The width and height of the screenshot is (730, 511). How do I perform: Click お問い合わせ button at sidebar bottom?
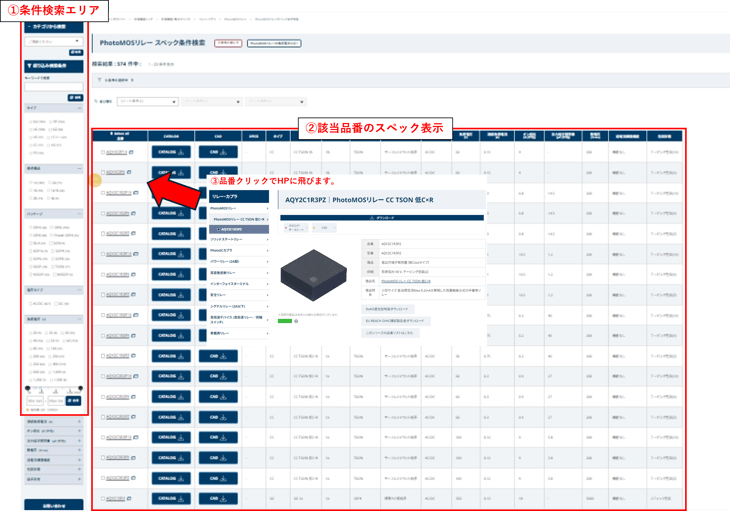tap(54, 505)
